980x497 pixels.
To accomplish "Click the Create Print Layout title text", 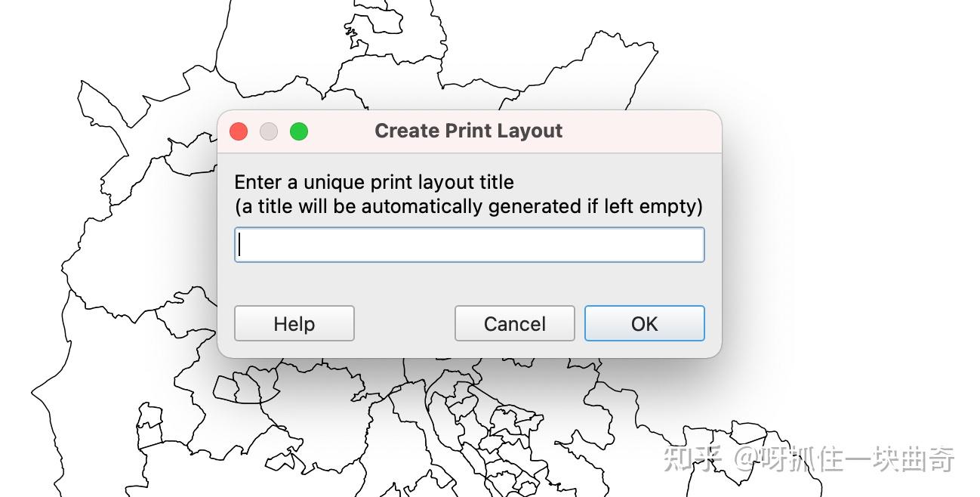I will pyautogui.click(x=468, y=131).
